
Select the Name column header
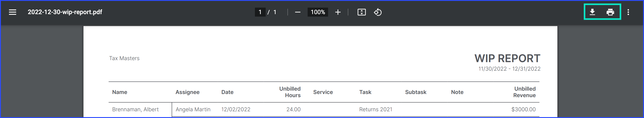[120, 92]
